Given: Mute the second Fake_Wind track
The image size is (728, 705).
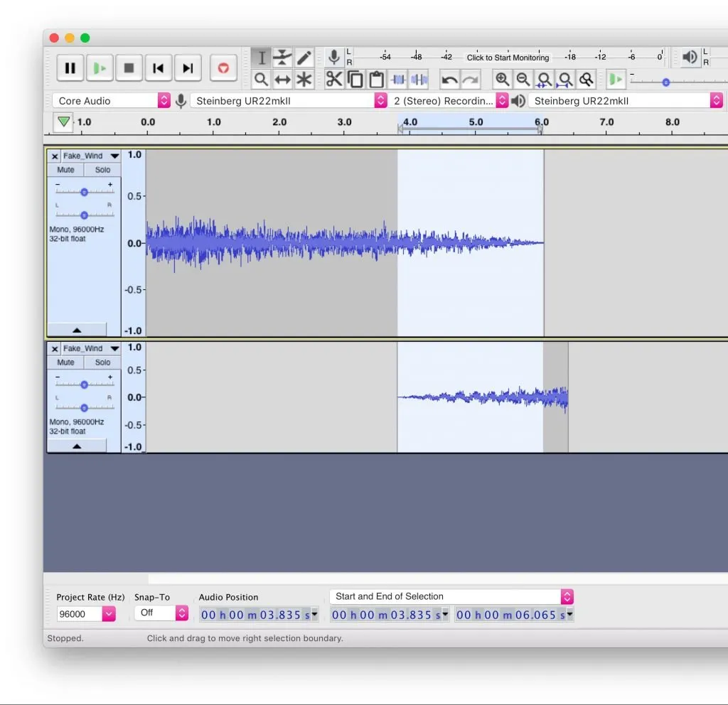Looking at the screenshot, I should click(65, 362).
